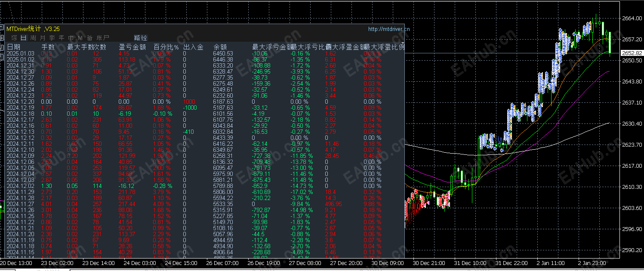Open the 币 symbol tab

coord(71,38)
